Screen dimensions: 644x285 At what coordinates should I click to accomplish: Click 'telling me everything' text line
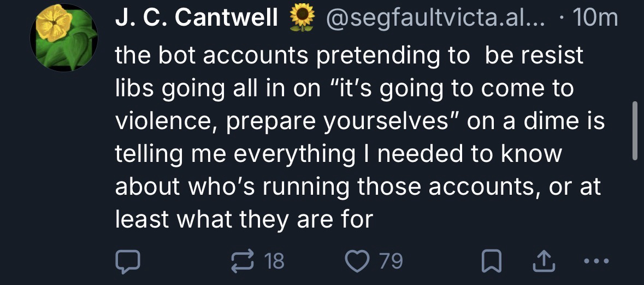235,154
